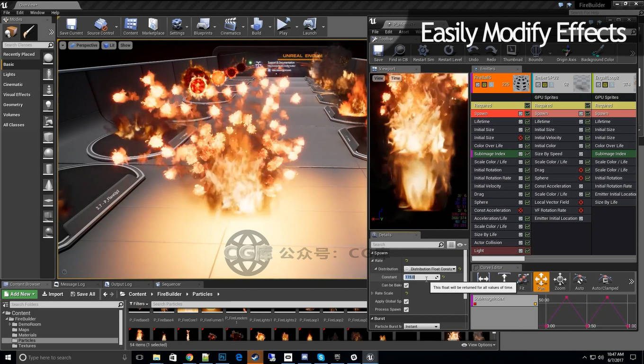The height and width of the screenshot is (364, 644).
Task: Open the Filters dropdown in Content Browser
Action: (138, 304)
